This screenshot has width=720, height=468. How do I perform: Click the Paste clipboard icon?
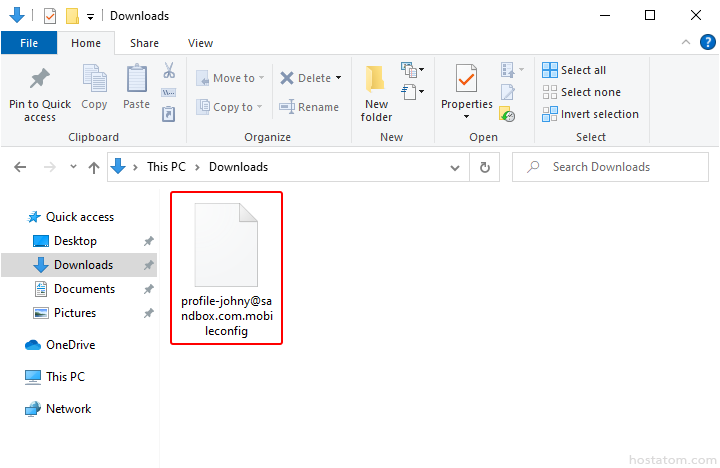[x=137, y=79]
